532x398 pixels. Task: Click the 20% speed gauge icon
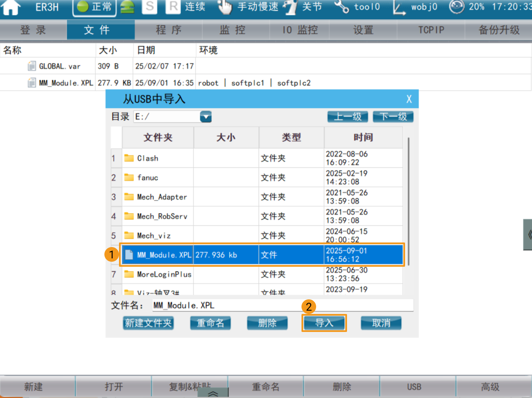457,7
